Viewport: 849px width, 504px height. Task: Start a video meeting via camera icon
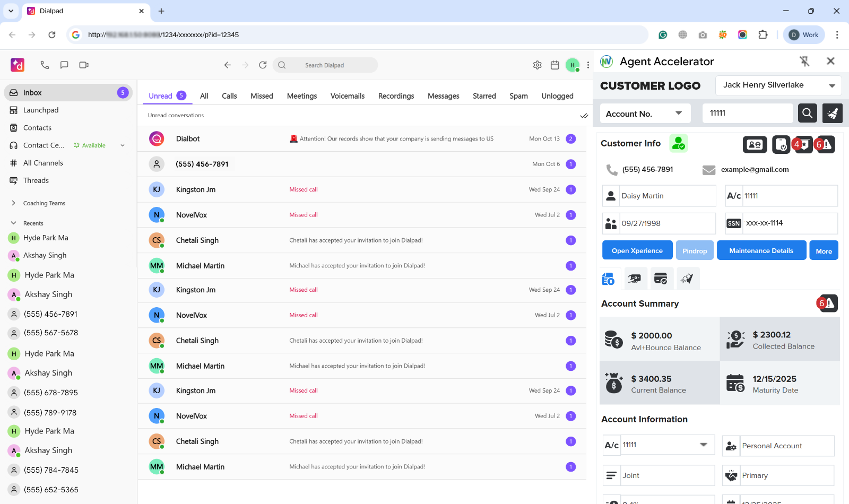tap(84, 65)
